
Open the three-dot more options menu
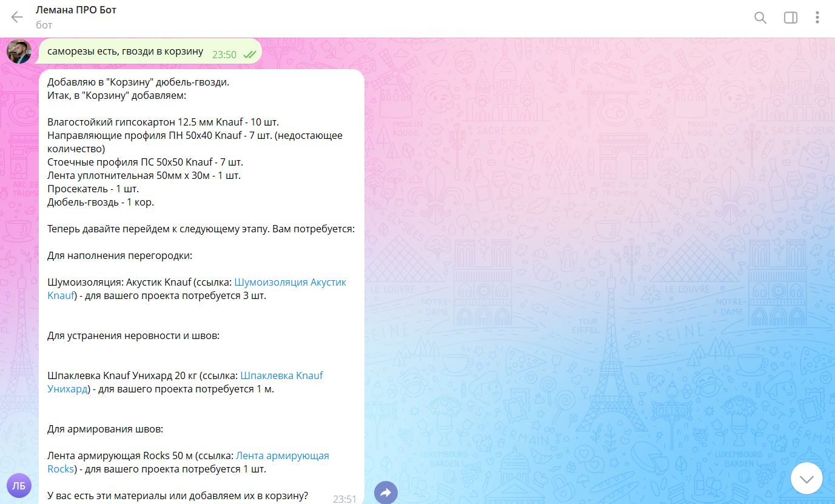click(817, 17)
